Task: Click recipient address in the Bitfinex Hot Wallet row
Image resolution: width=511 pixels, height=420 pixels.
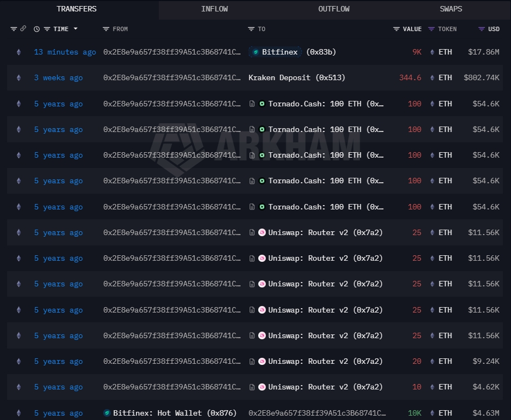Action: tap(317, 413)
